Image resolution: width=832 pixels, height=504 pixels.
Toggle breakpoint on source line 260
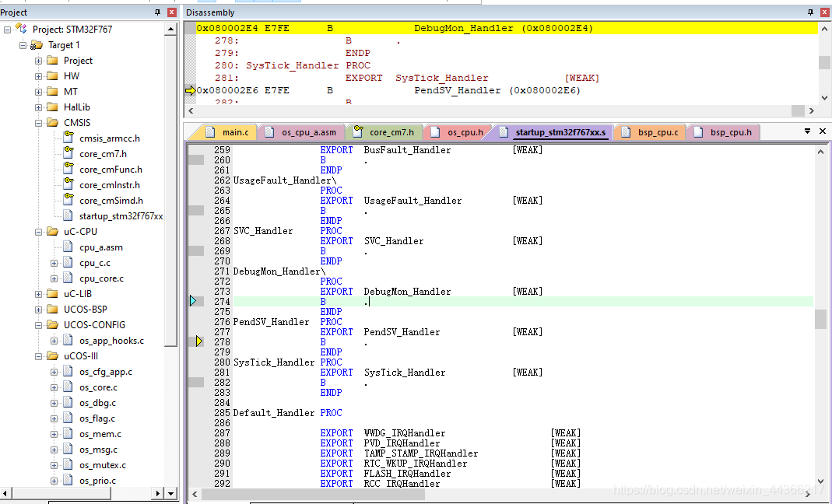(196, 159)
